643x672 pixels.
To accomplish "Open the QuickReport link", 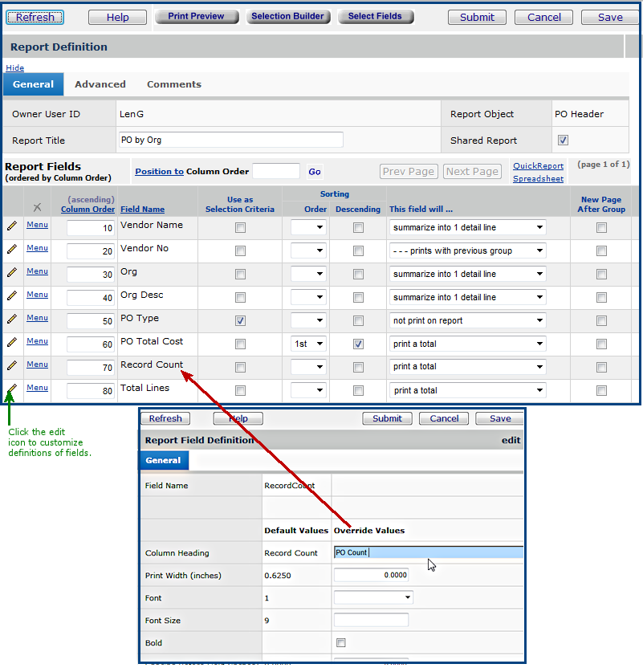I will click(538, 166).
